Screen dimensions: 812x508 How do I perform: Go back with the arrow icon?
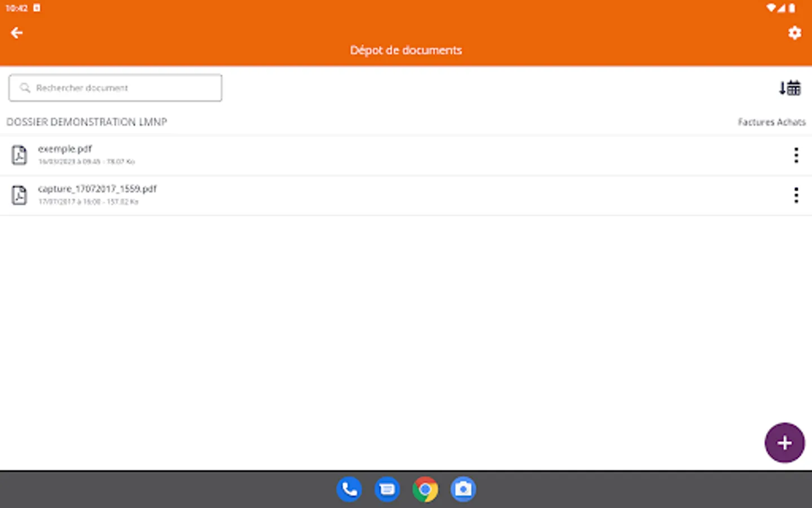tap(17, 33)
